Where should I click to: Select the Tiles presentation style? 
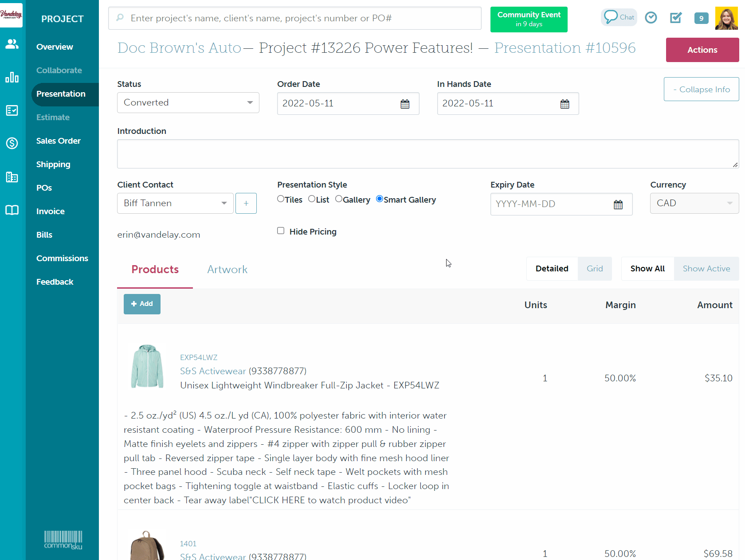(281, 199)
